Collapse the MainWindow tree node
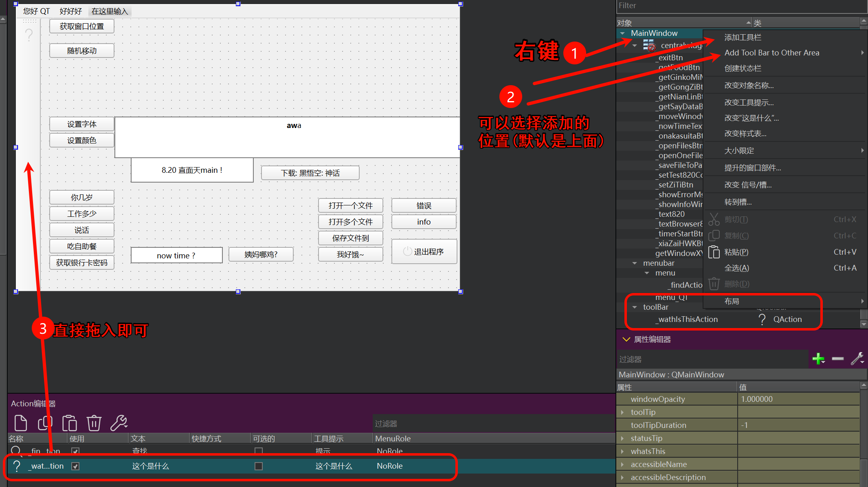 click(x=622, y=33)
